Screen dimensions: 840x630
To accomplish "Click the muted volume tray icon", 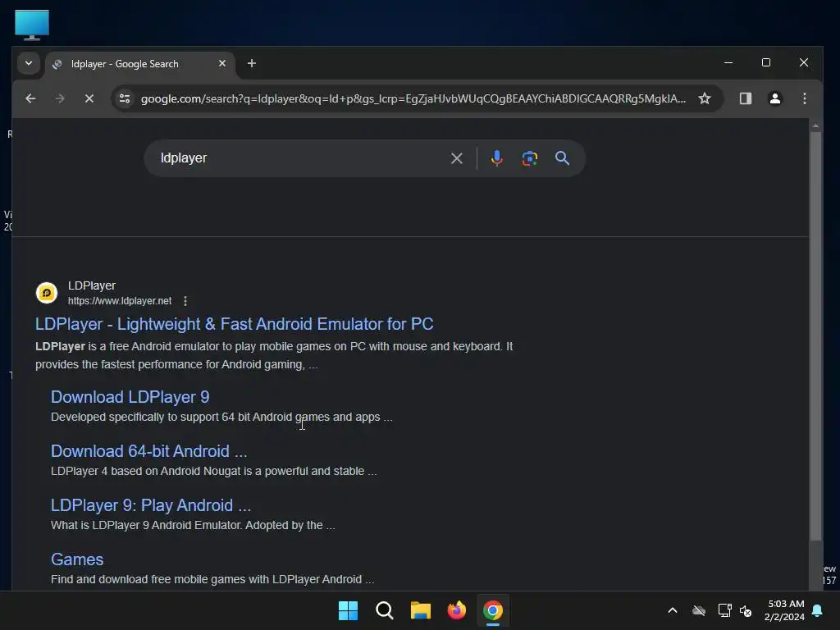I will [746, 610].
